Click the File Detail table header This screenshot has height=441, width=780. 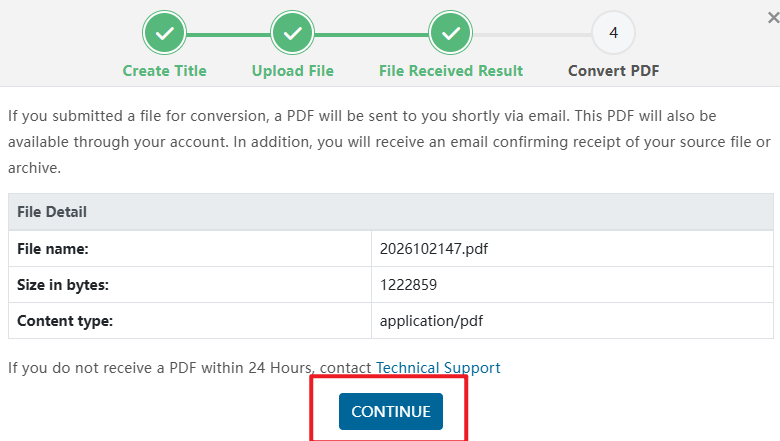click(390, 212)
